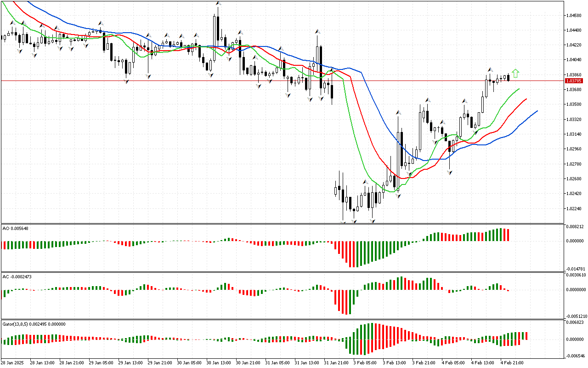Click the 28 Jan 13:00 time label
This screenshot has width=588, height=368.
point(41,363)
